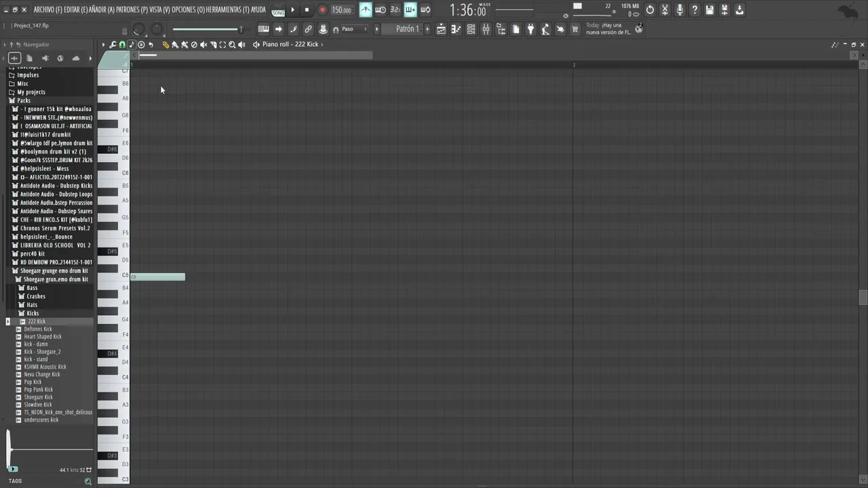This screenshot has height=488, width=868.
Task: Select the Deftones Kick sample
Action: click(x=38, y=329)
